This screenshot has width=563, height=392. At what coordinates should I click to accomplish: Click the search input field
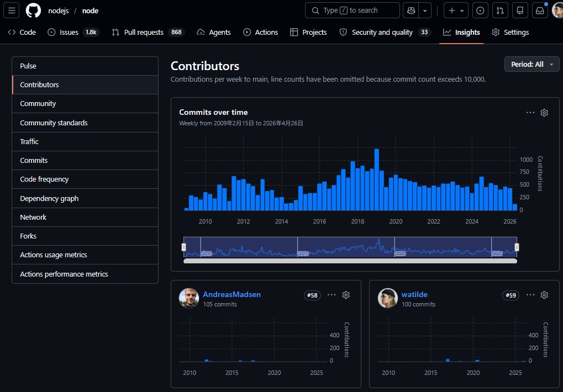point(352,10)
